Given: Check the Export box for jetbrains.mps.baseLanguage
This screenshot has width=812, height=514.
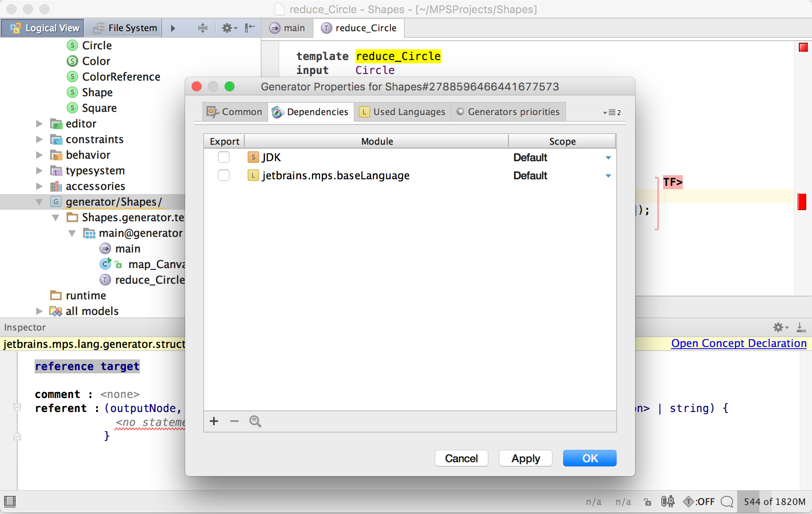Looking at the screenshot, I should tap(224, 176).
